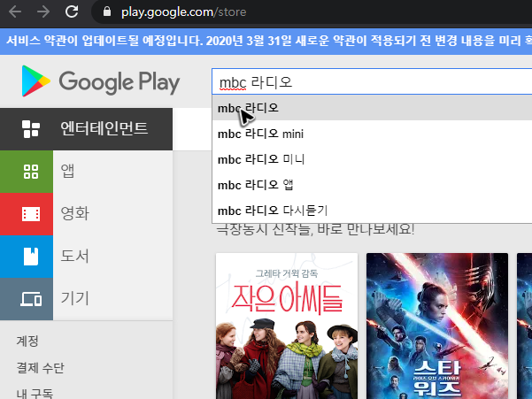This screenshot has height=399, width=532.
Task: Open the 엔터테인먼트 section label
Action: [104, 129]
